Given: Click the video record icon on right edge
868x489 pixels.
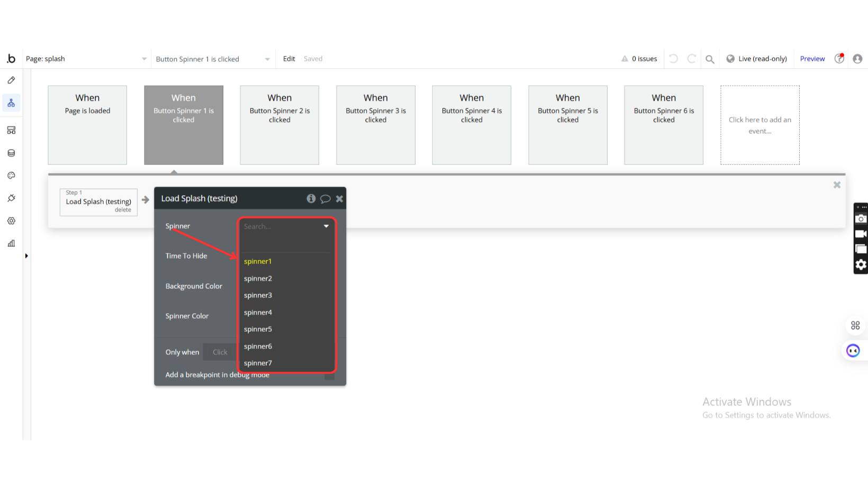Looking at the screenshot, I should pyautogui.click(x=861, y=234).
